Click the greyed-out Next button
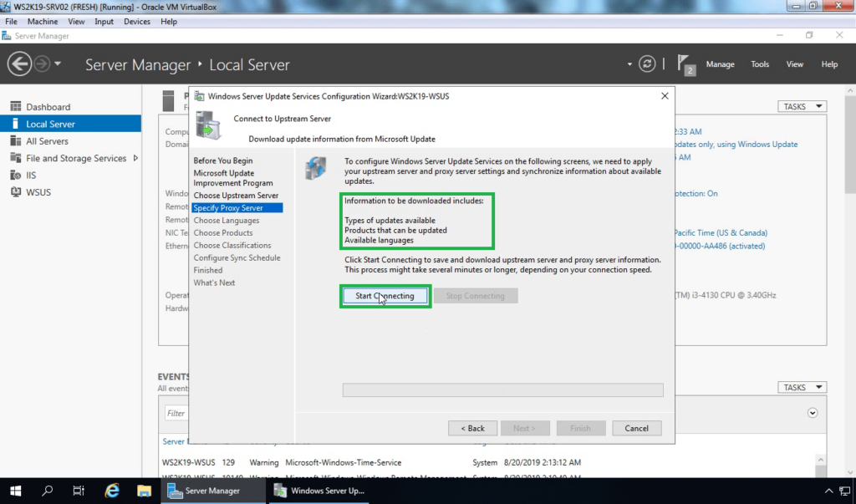 (x=525, y=428)
